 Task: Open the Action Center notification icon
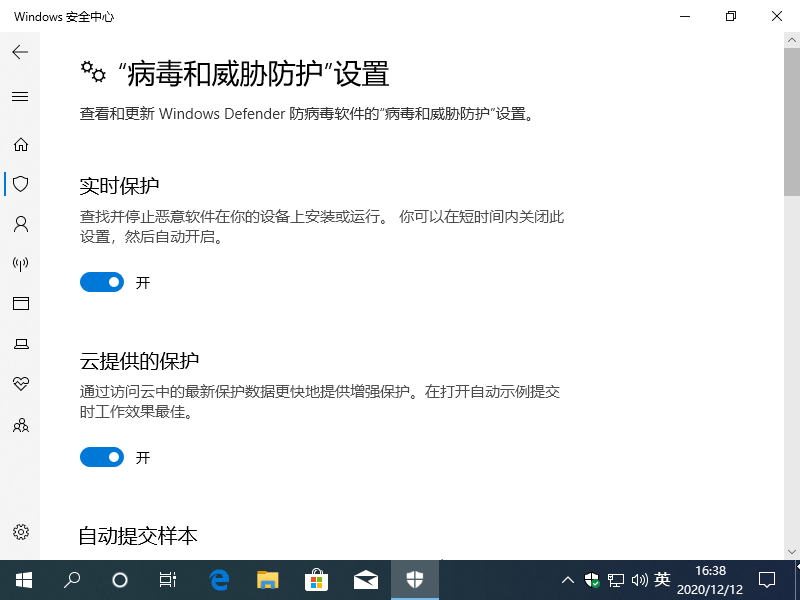coord(766,580)
